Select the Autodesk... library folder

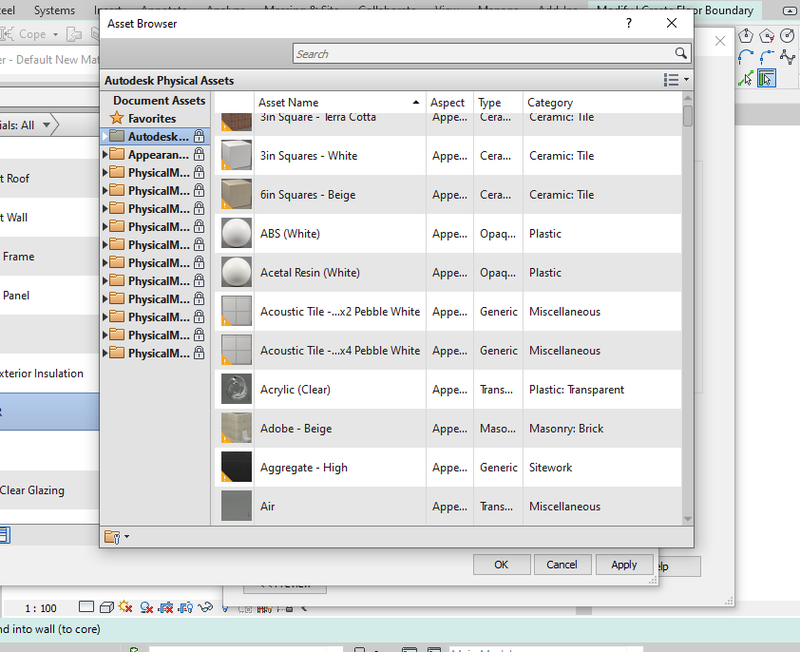coord(158,136)
